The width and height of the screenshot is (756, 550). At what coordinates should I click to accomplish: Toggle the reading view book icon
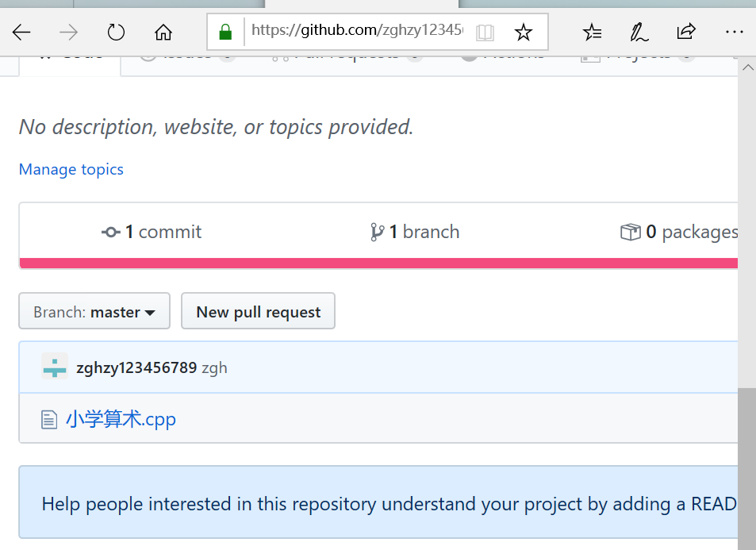tap(485, 33)
